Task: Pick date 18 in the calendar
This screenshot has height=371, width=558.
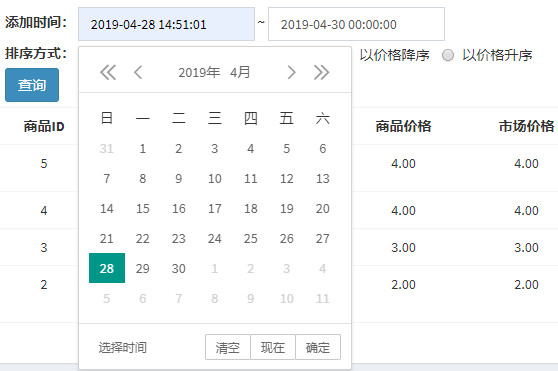Action: (251, 208)
